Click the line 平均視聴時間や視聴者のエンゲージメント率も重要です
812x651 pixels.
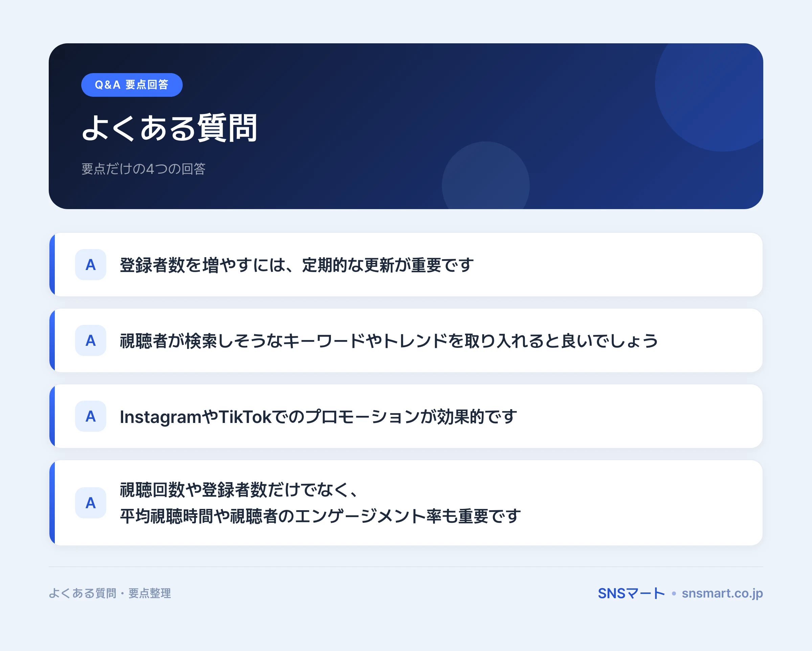(320, 516)
